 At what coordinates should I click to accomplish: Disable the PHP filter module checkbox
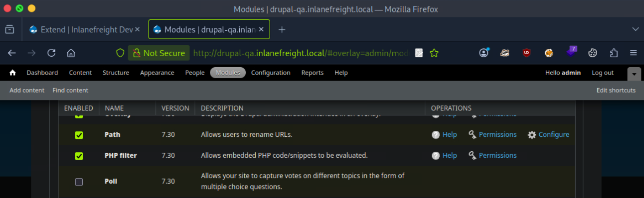pyautogui.click(x=79, y=156)
